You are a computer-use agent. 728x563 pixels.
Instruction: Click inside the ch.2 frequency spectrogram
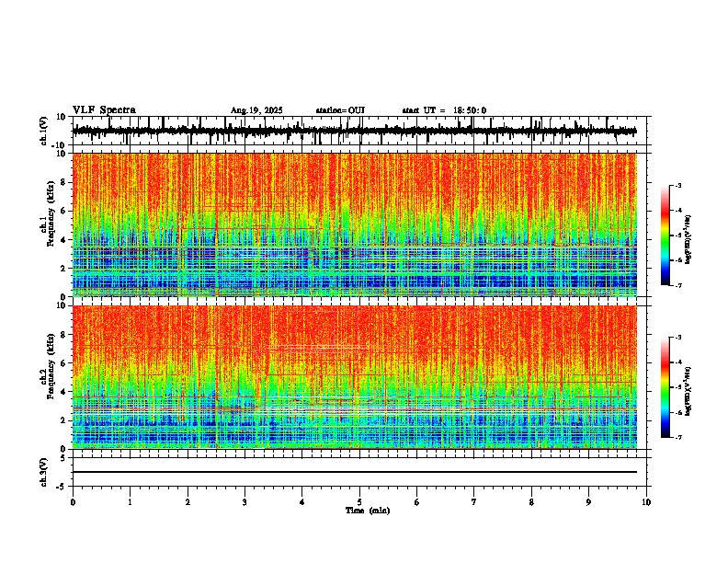[354, 377]
